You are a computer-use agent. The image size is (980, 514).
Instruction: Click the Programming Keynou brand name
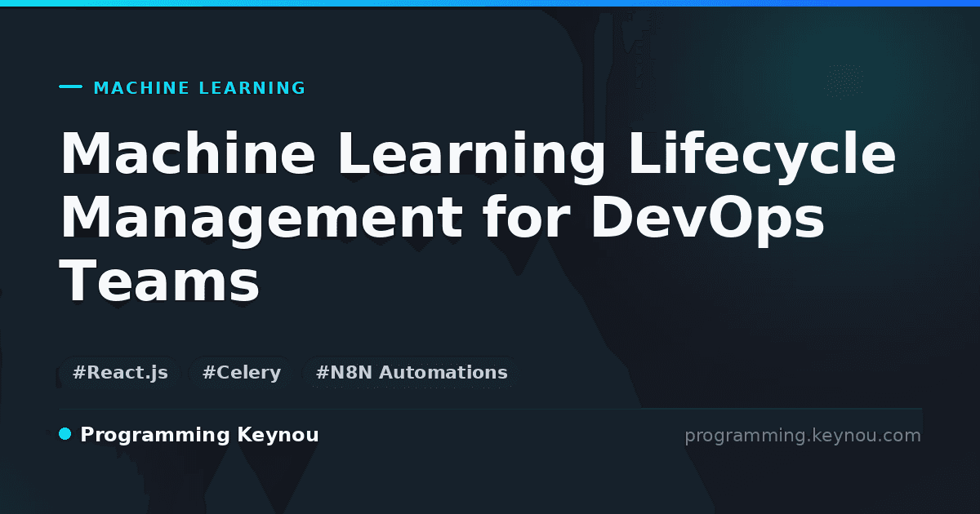click(x=199, y=435)
